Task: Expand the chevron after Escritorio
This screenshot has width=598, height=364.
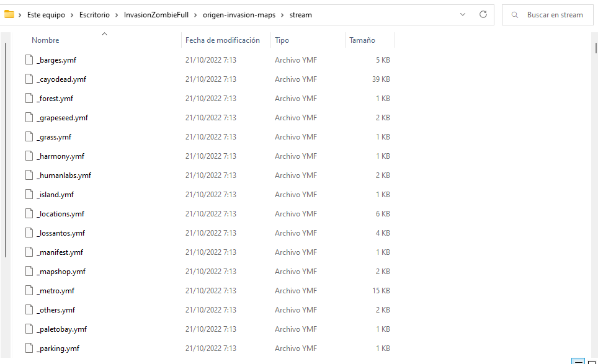Action: point(117,15)
